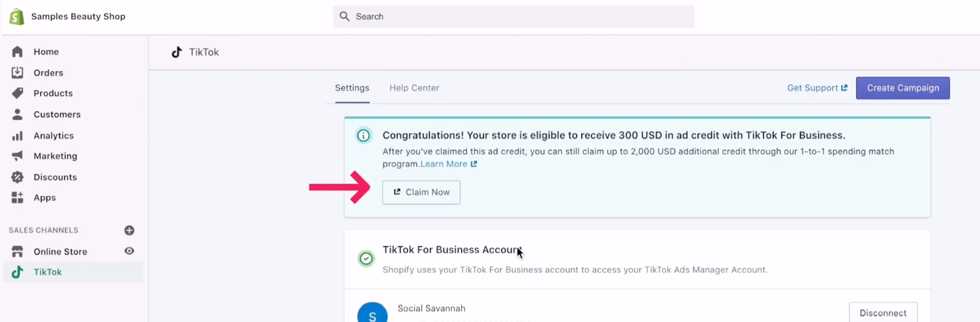
Task: Add sales channel with plus icon
Action: click(129, 231)
